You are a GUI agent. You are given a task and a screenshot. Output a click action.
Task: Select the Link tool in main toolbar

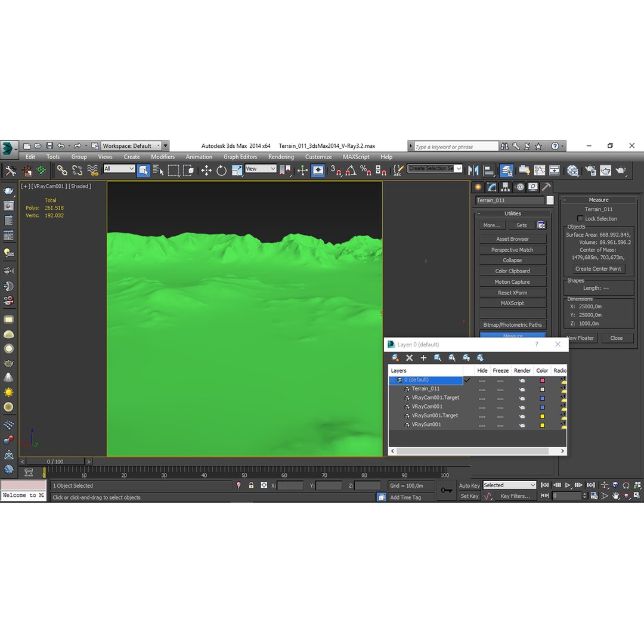point(62,170)
